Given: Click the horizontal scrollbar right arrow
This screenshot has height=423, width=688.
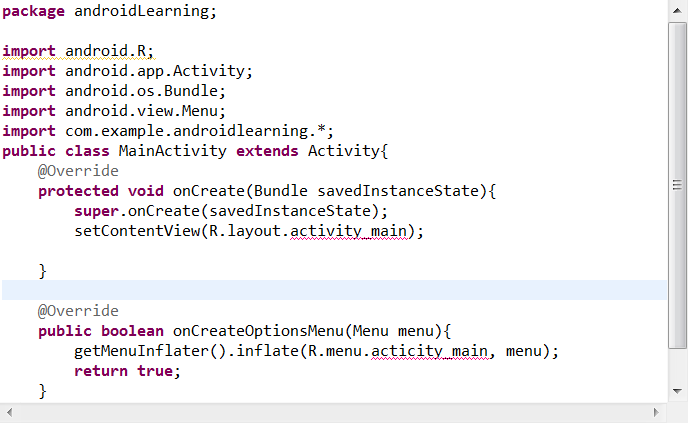Looking at the screenshot, I should point(656,412).
